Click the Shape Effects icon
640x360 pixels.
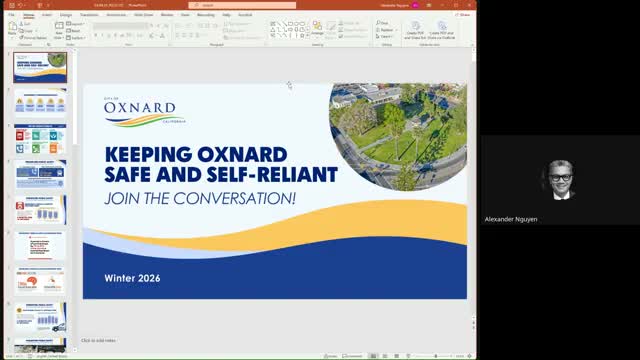(341, 36)
